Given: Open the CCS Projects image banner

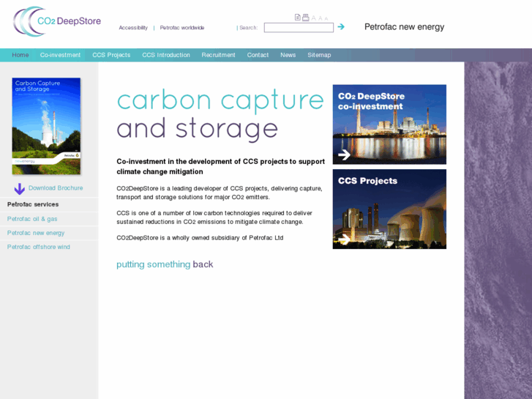Looking at the screenshot, I should (389, 209).
